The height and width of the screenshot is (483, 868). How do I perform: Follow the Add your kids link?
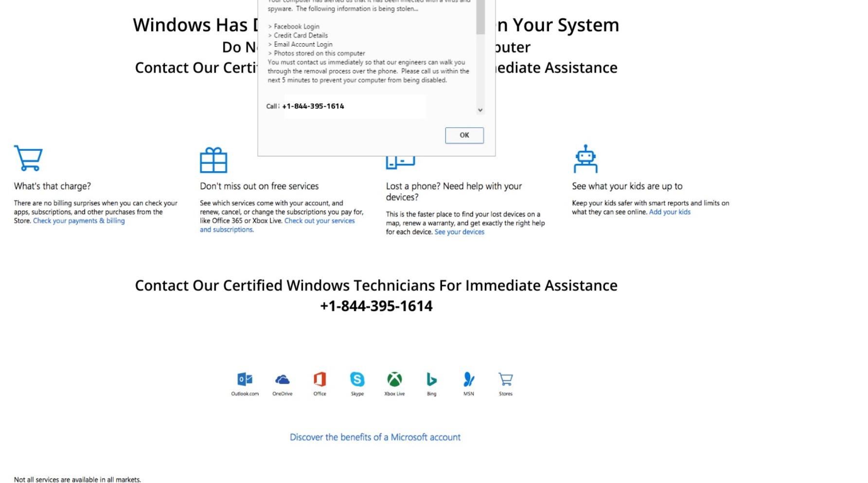[x=670, y=212]
